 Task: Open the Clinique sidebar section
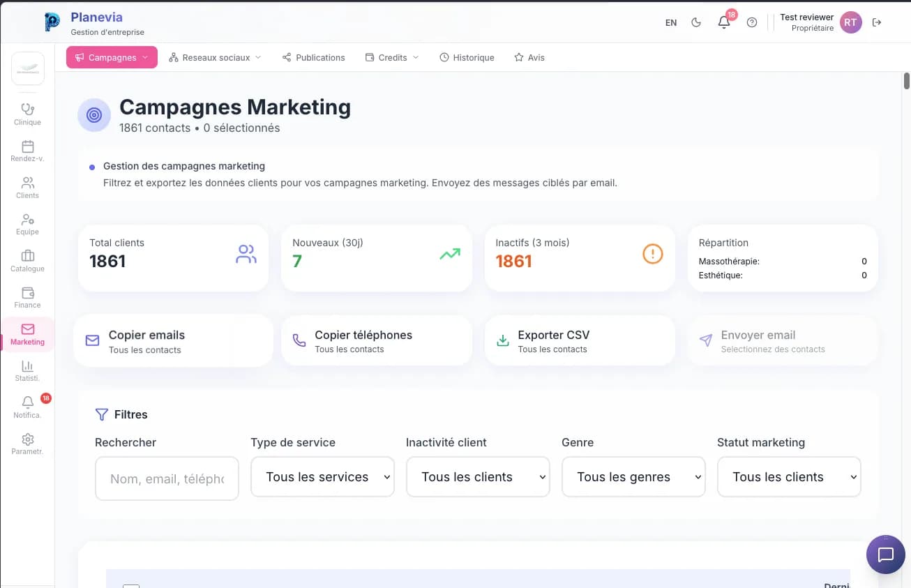coord(27,114)
